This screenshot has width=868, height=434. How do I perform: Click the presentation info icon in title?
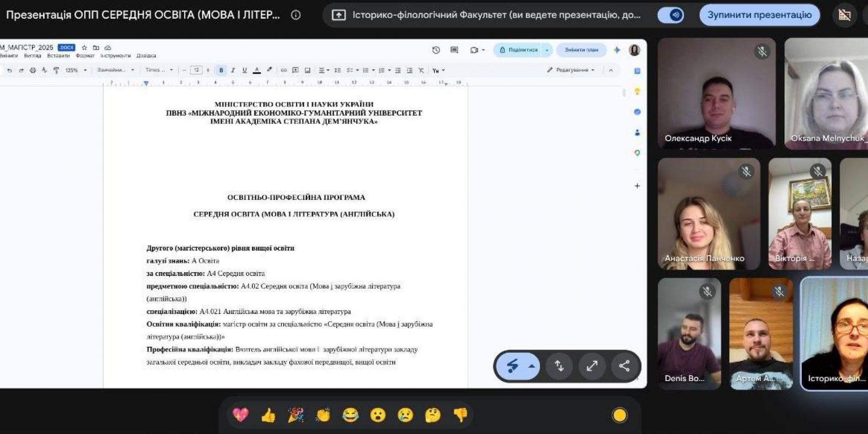tap(296, 15)
